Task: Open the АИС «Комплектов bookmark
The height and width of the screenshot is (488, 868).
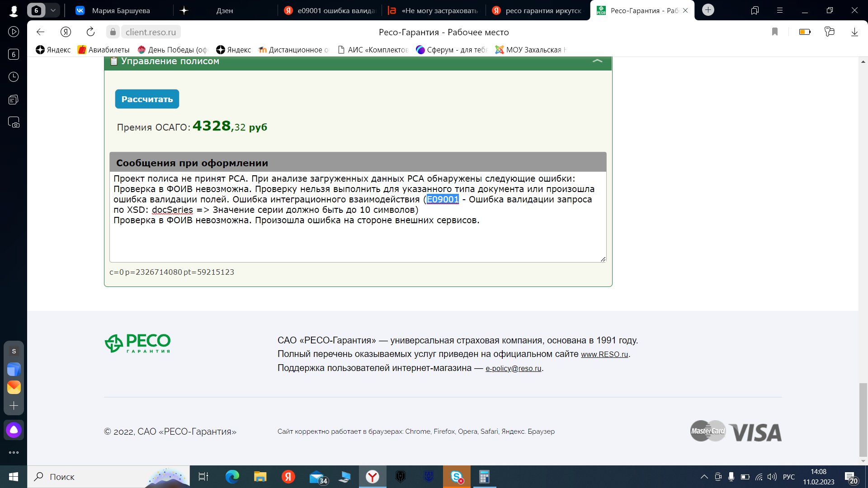Action: pos(373,50)
